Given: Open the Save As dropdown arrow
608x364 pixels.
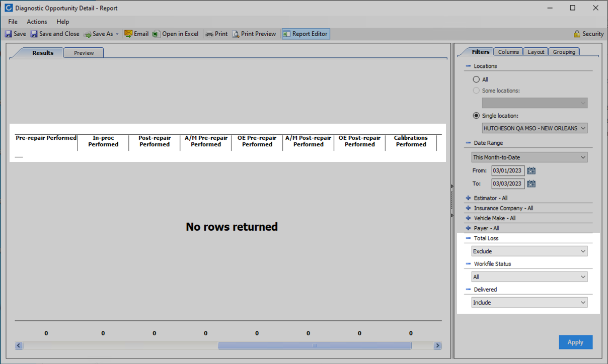Looking at the screenshot, I should tap(117, 34).
